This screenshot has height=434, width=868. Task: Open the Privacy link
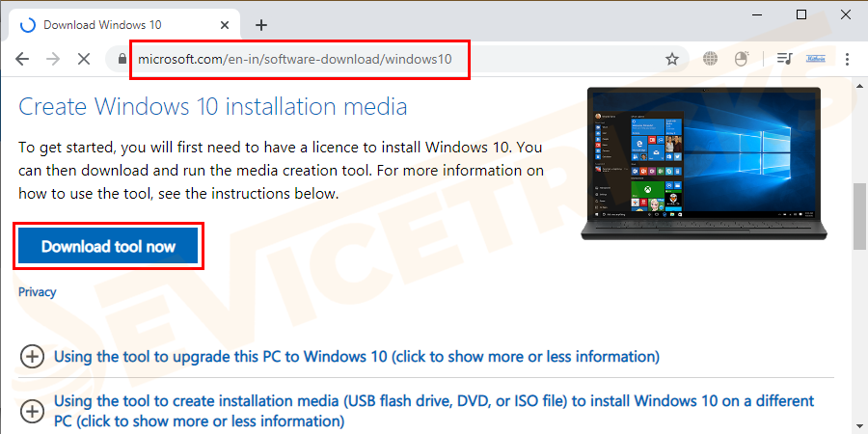(37, 291)
